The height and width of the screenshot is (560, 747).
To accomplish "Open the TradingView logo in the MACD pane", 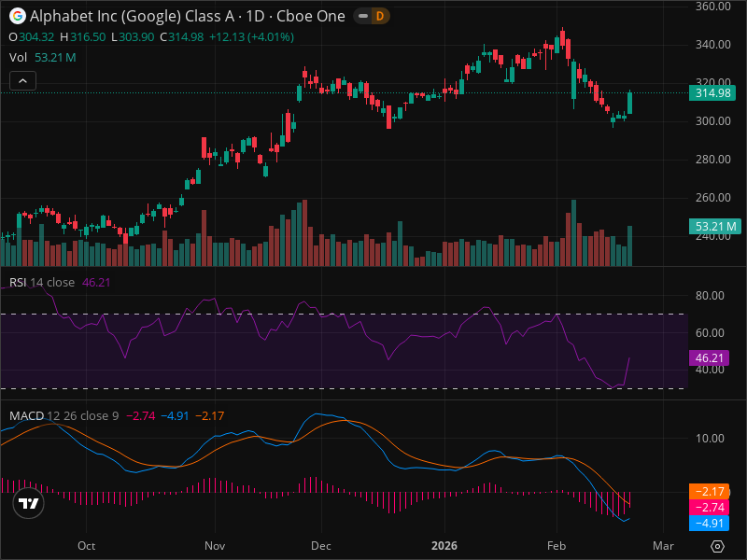I will [29, 503].
